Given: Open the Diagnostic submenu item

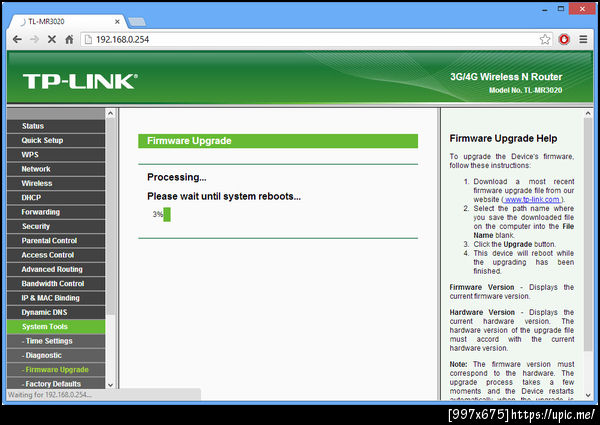Looking at the screenshot, I should coord(56,356).
